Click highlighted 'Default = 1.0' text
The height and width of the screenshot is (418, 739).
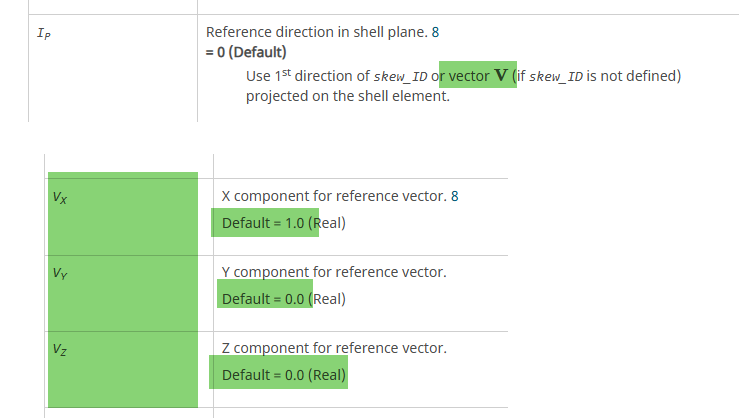pyautogui.click(x=263, y=223)
